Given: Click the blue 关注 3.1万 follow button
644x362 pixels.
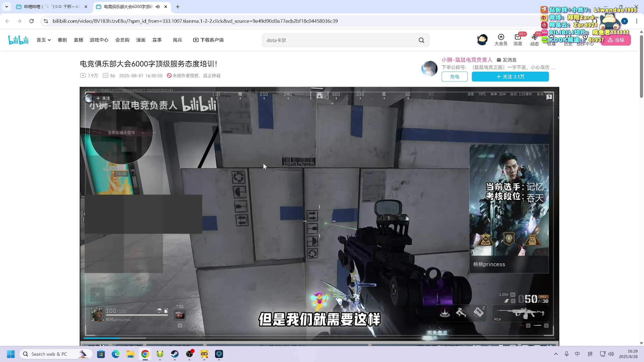Looking at the screenshot, I should click(x=510, y=77).
